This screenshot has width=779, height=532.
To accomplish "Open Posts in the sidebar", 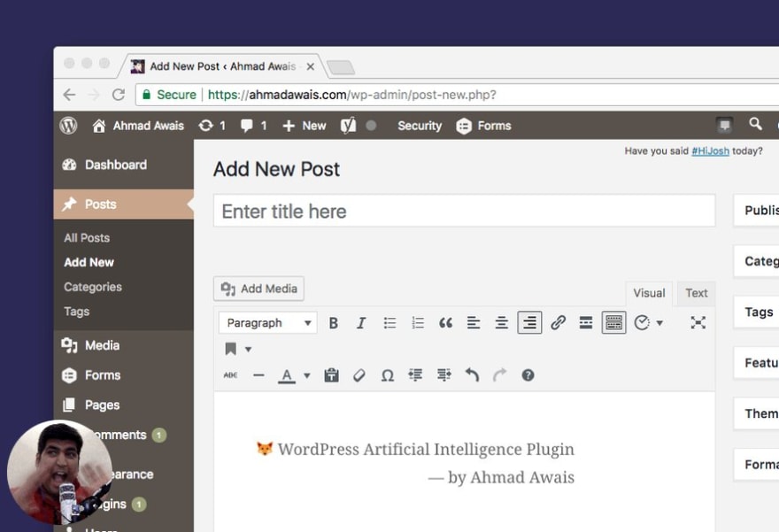I will 124,204.
